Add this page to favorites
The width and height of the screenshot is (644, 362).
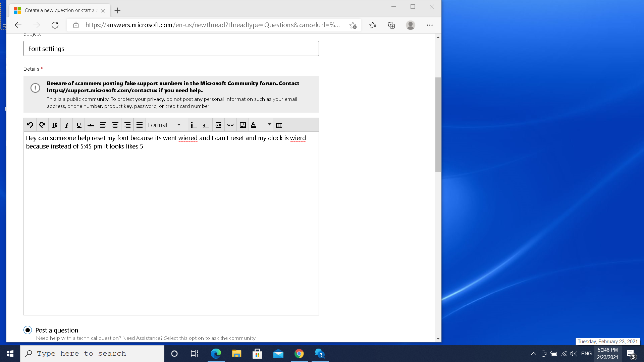pyautogui.click(x=353, y=25)
